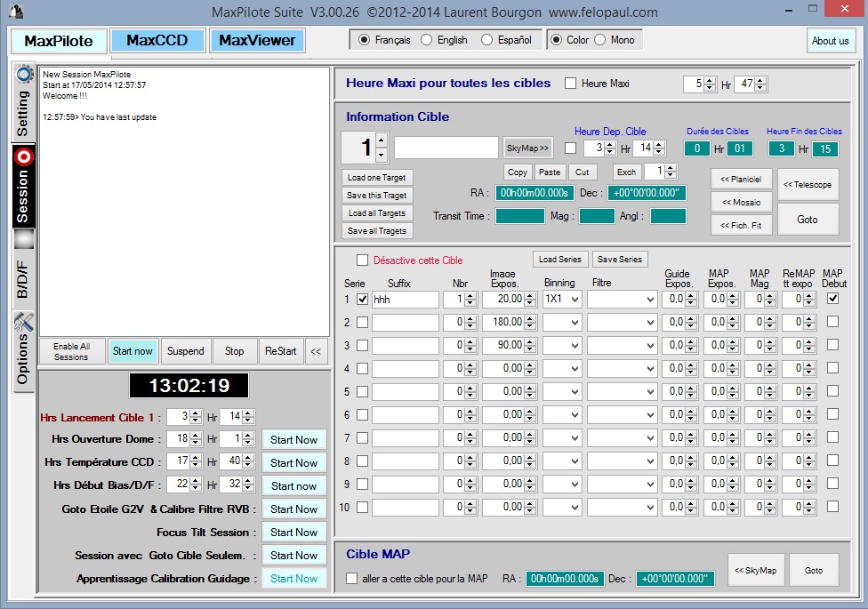Click the target name input field
Viewport: 868px width, 609px height.
[446, 148]
